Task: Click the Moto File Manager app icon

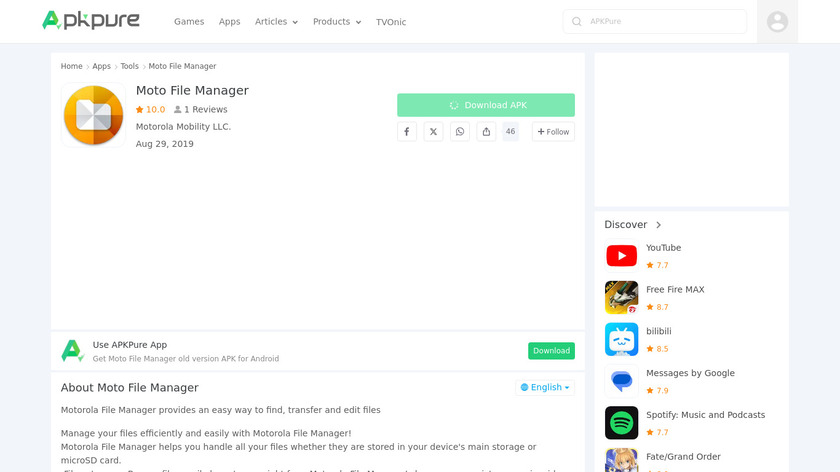Action: pyautogui.click(x=93, y=115)
